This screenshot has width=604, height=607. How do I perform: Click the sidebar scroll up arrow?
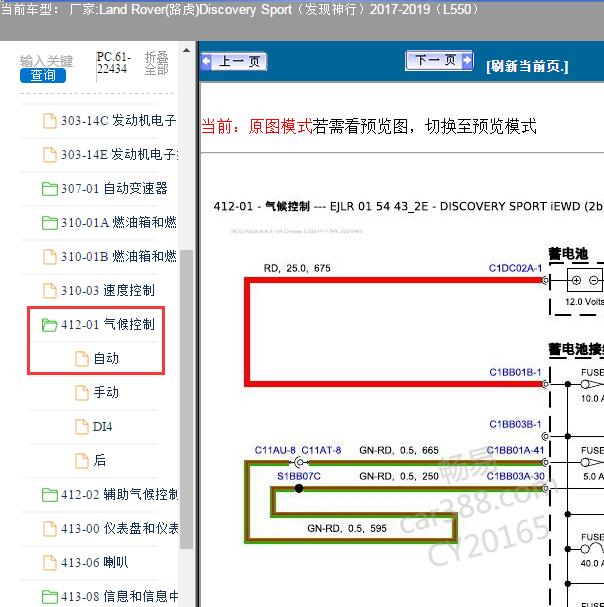[x=187, y=50]
